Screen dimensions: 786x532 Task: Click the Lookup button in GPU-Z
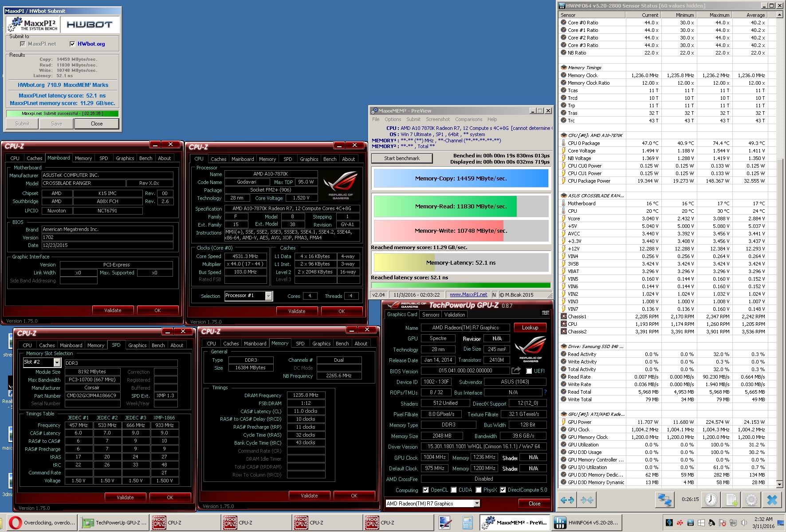530,328
